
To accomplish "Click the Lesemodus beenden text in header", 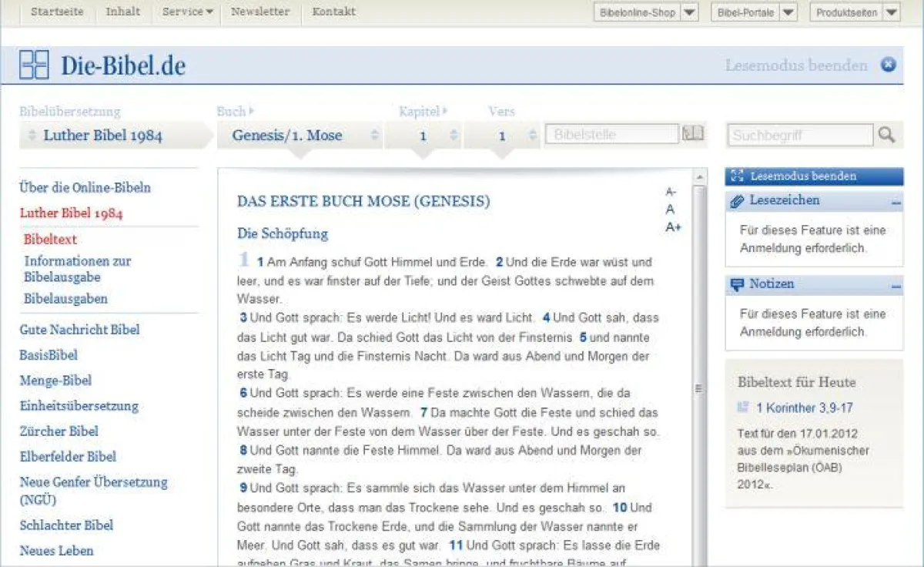I will tap(796, 65).
